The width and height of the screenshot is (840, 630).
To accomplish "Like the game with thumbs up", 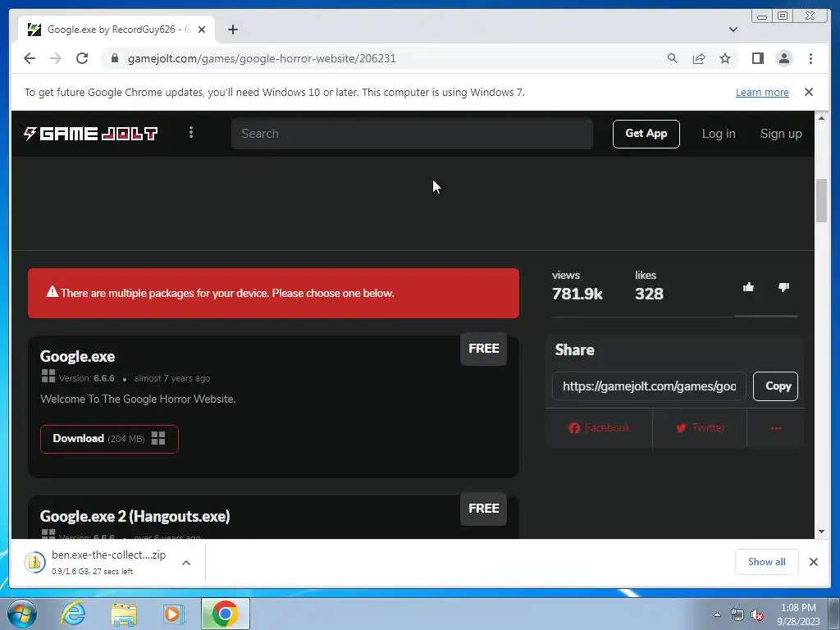I will tap(748, 287).
